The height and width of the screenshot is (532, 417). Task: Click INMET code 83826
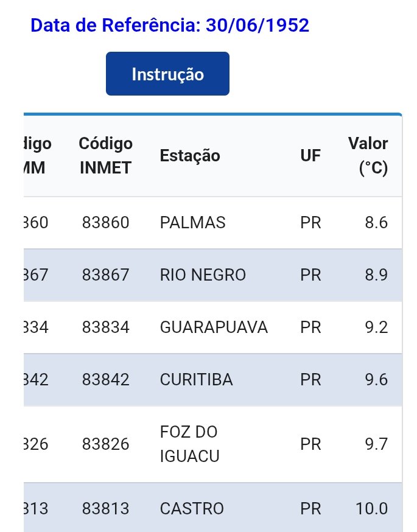(x=106, y=444)
